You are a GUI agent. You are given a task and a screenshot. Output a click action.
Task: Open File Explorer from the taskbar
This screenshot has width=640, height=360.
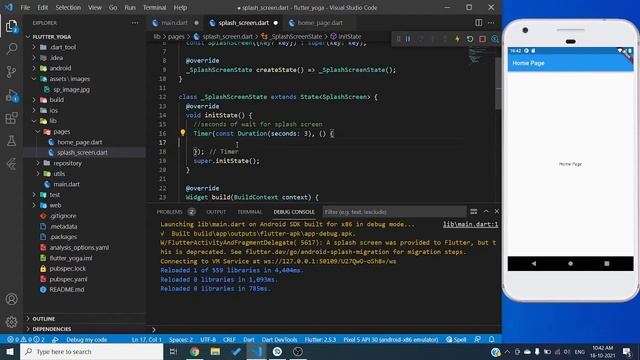point(215,351)
